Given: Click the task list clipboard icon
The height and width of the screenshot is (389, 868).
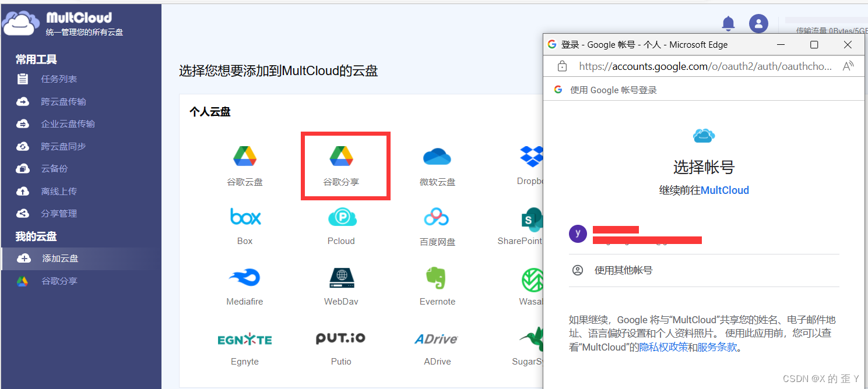Looking at the screenshot, I should click(x=23, y=79).
